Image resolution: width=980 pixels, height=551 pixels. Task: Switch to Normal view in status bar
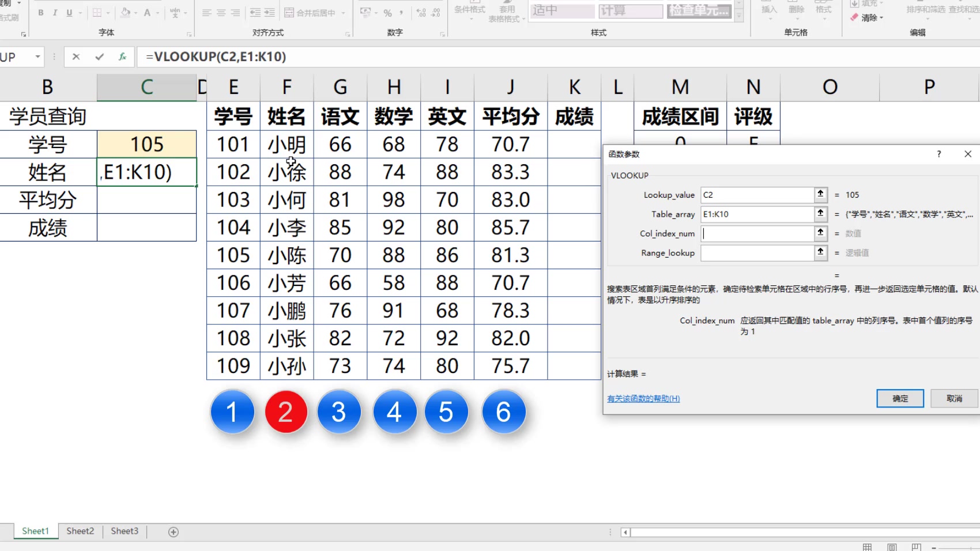point(867,547)
